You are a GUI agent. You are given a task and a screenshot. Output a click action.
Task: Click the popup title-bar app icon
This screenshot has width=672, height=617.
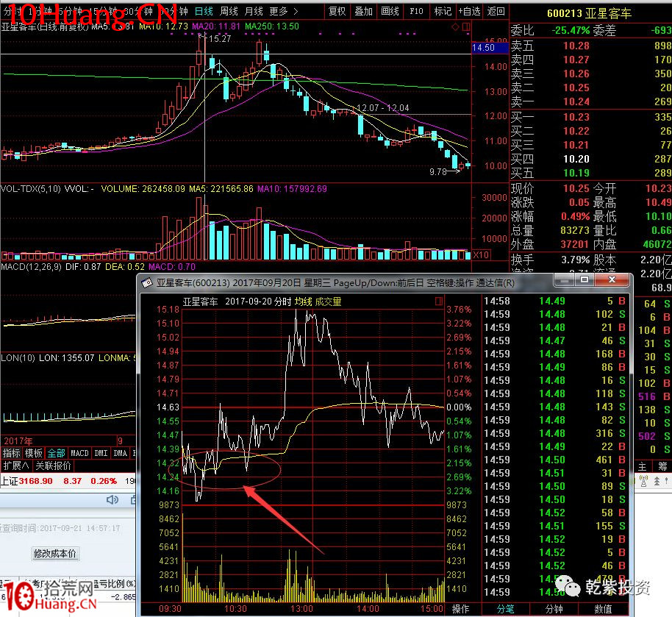click(147, 282)
